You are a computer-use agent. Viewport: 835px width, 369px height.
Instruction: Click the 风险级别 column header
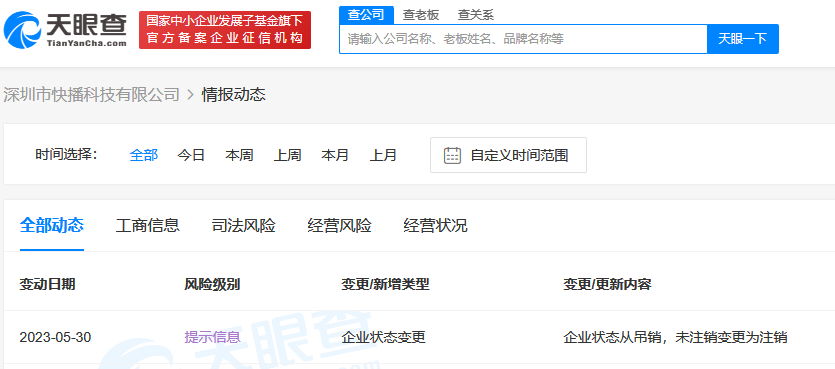[212, 284]
